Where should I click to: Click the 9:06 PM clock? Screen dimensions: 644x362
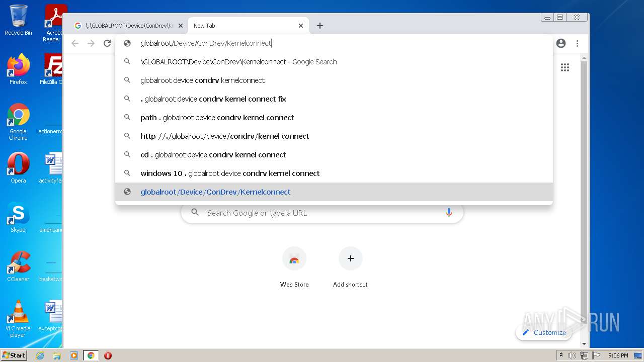click(618, 355)
